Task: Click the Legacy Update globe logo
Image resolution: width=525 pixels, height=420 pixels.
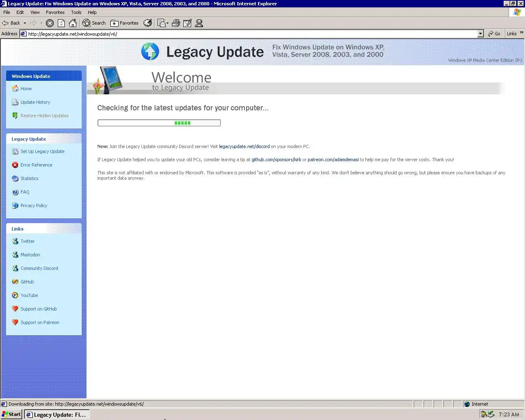Action: pyautogui.click(x=150, y=52)
